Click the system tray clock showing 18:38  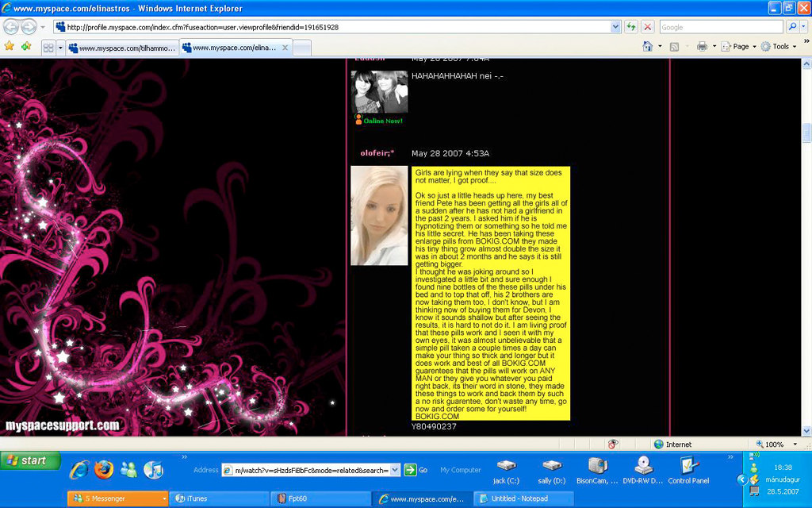[783, 467]
